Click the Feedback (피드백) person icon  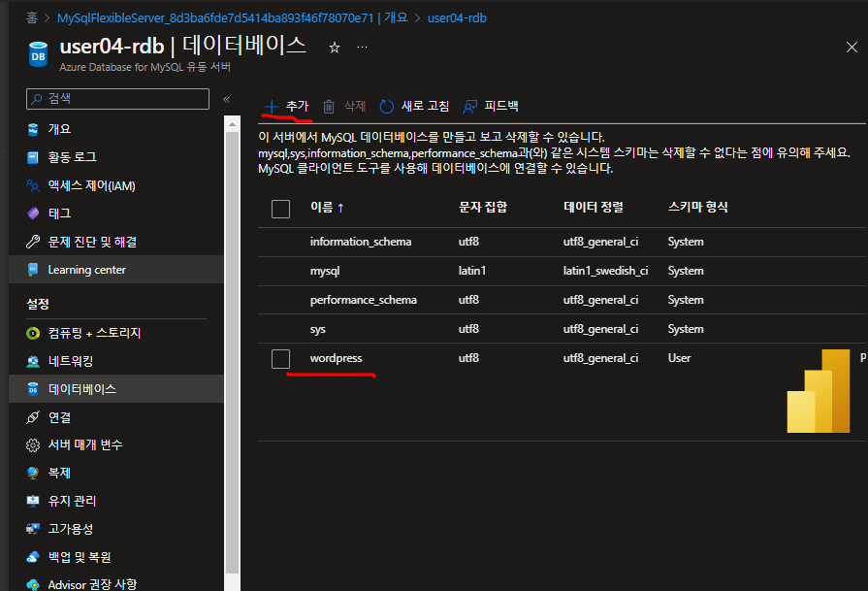coord(470,106)
